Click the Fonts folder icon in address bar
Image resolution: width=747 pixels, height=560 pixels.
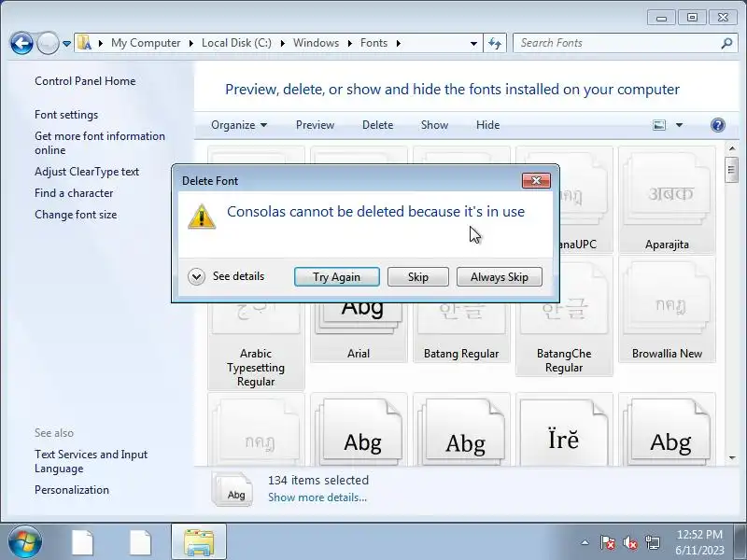[84, 43]
